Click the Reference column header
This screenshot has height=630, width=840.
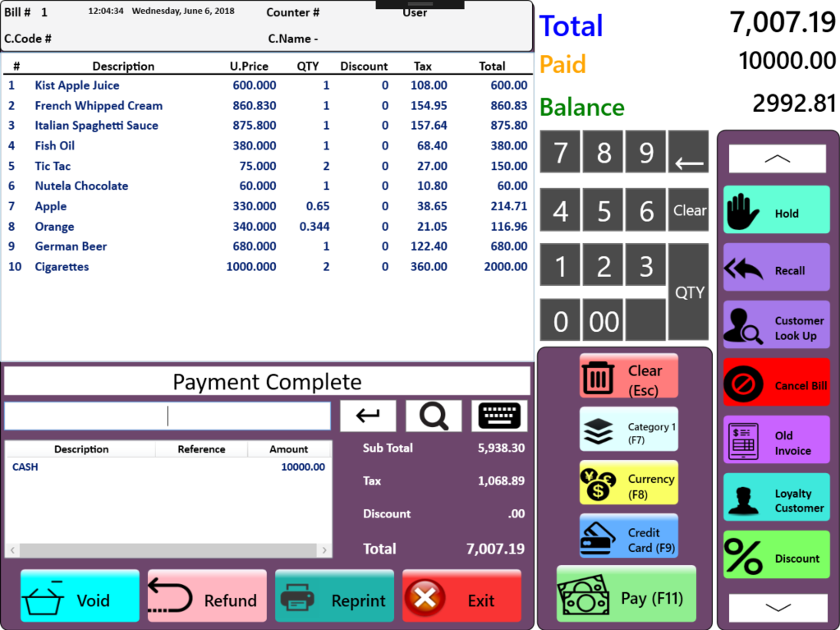point(201,449)
